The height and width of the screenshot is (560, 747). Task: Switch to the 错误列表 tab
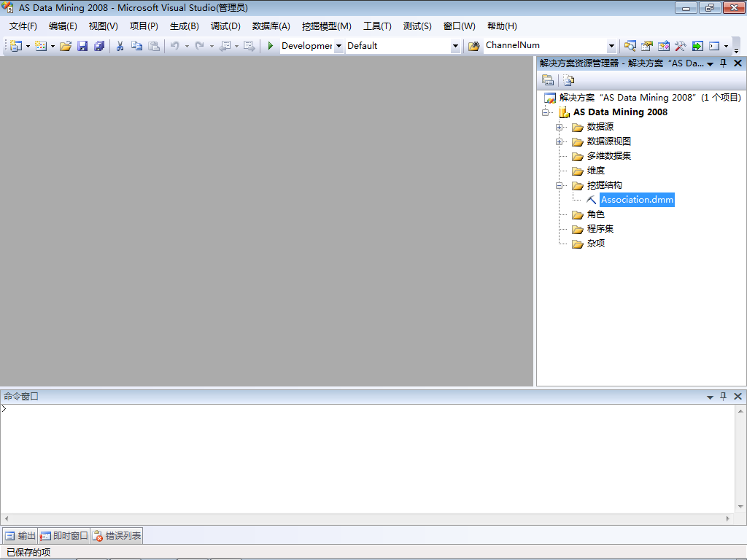[117, 536]
